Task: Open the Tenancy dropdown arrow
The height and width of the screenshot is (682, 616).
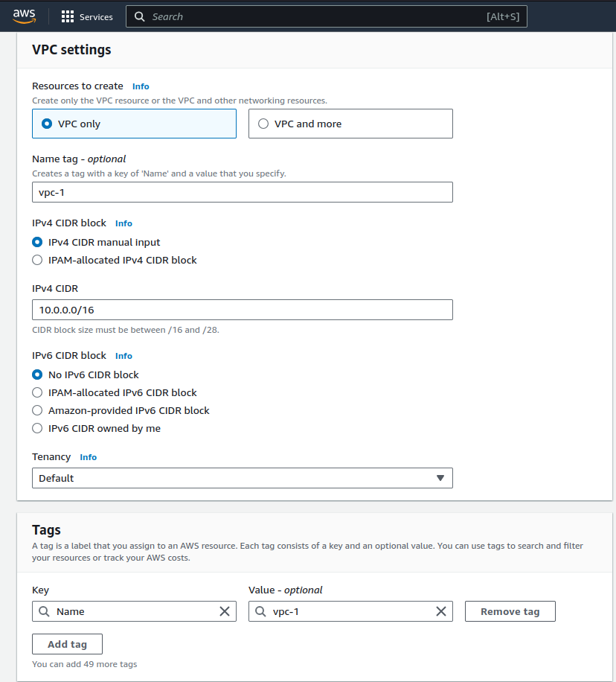Action: pos(440,478)
